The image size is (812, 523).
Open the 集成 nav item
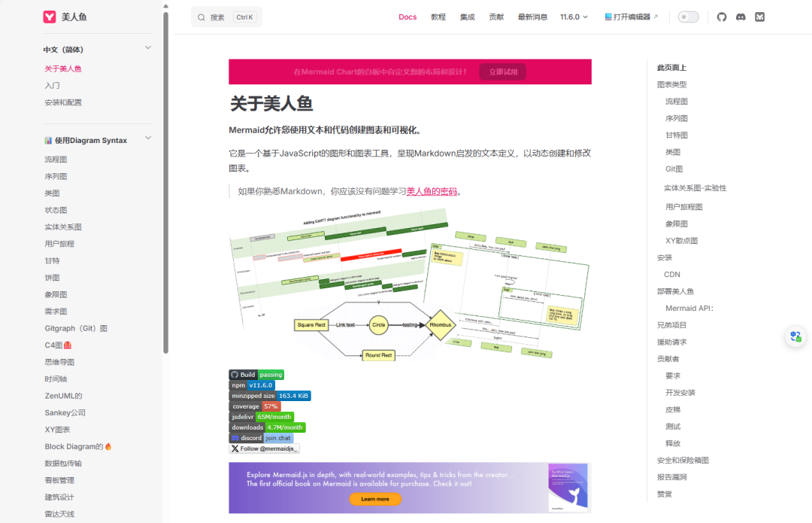tap(467, 17)
